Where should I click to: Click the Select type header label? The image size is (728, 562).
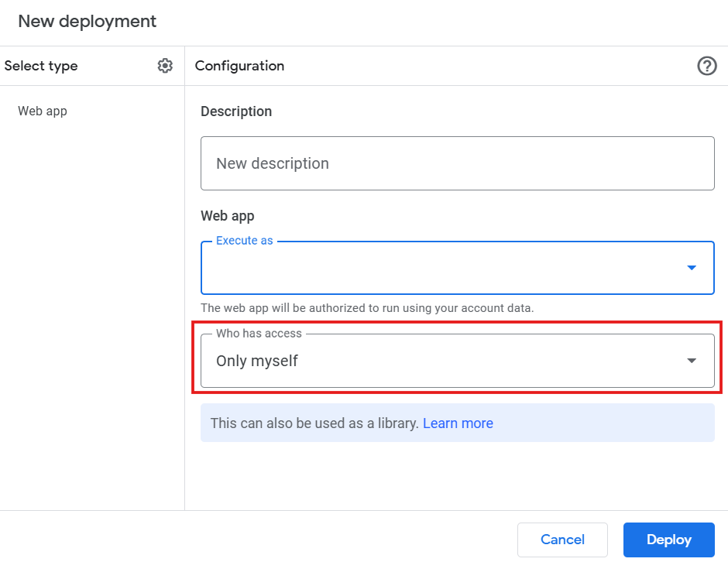coord(41,66)
